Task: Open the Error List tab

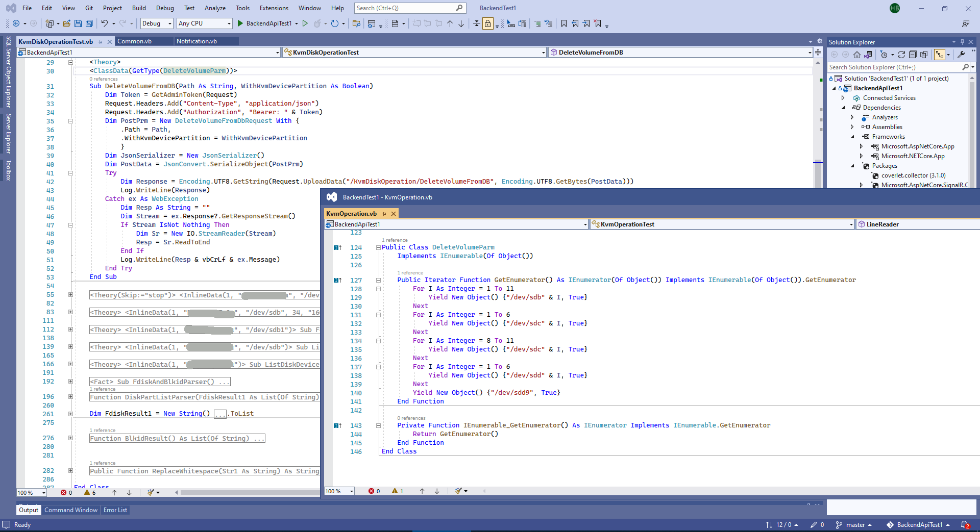Action: pos(115,510)
